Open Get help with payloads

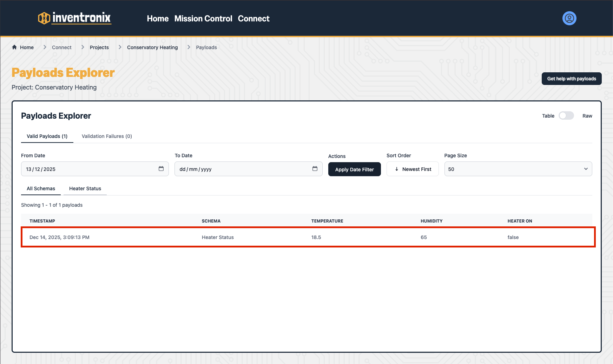coord(571,79)
